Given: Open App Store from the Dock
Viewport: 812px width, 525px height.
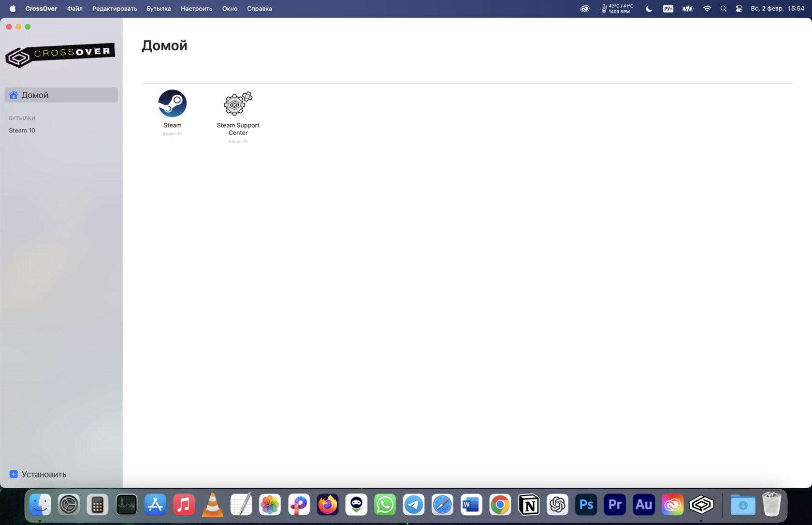Looking at the screenshot, I should coord(155,505).
